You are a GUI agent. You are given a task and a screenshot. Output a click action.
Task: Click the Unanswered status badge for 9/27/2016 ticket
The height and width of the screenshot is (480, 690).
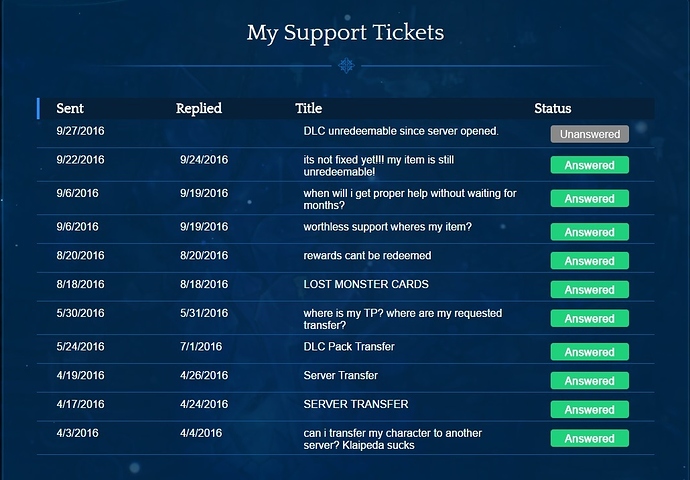(589, 133)
